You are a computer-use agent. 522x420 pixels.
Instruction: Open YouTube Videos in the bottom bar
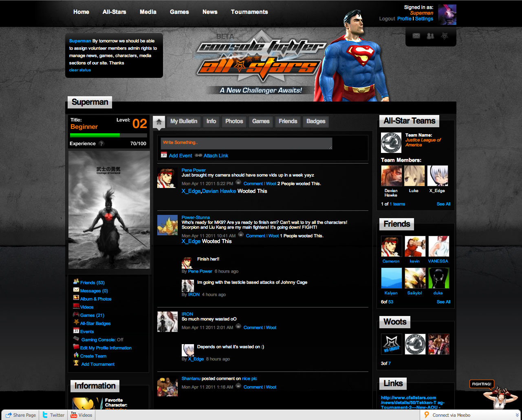[x=81, y=415]
